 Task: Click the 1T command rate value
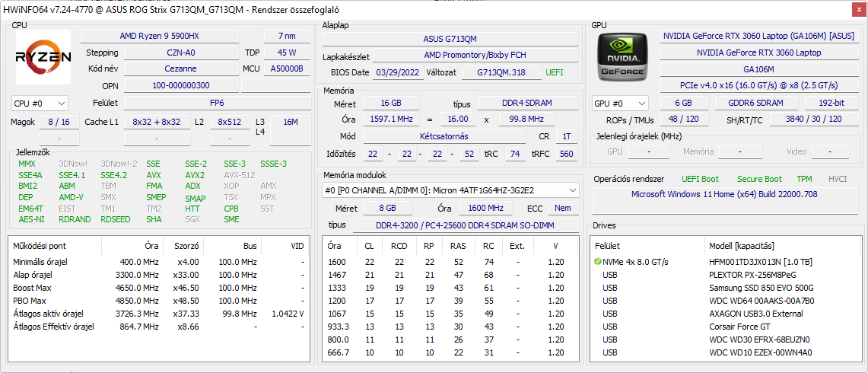(566, 136)
